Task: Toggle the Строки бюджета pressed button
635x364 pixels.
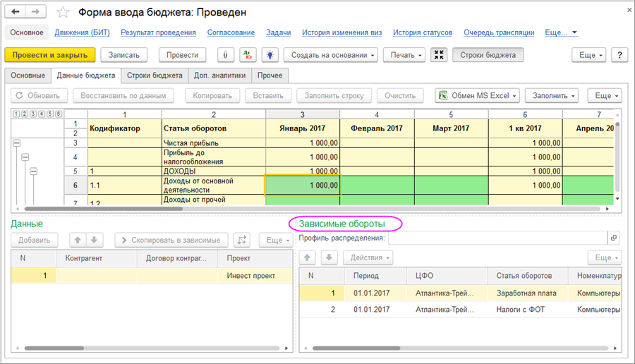Action: click(x=488, y=55)
